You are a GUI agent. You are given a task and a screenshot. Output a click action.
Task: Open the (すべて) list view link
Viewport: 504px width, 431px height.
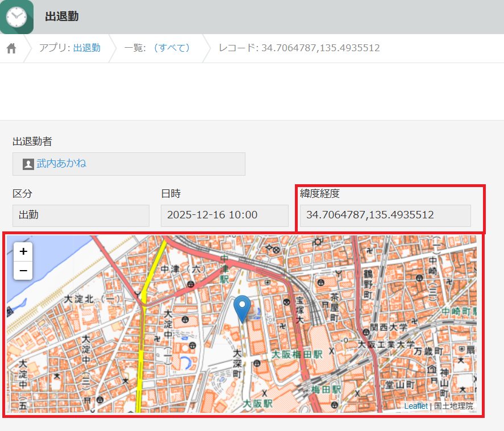[172, 48]
